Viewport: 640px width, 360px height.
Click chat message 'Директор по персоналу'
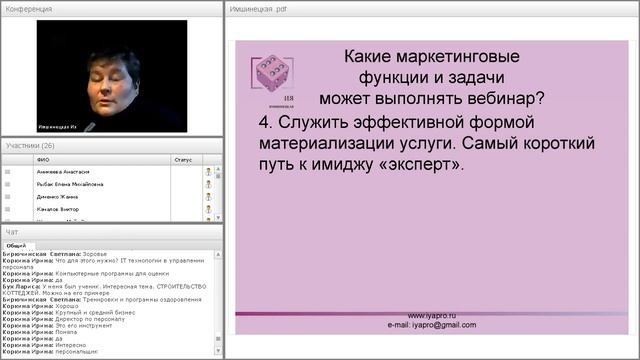(90, 319)
